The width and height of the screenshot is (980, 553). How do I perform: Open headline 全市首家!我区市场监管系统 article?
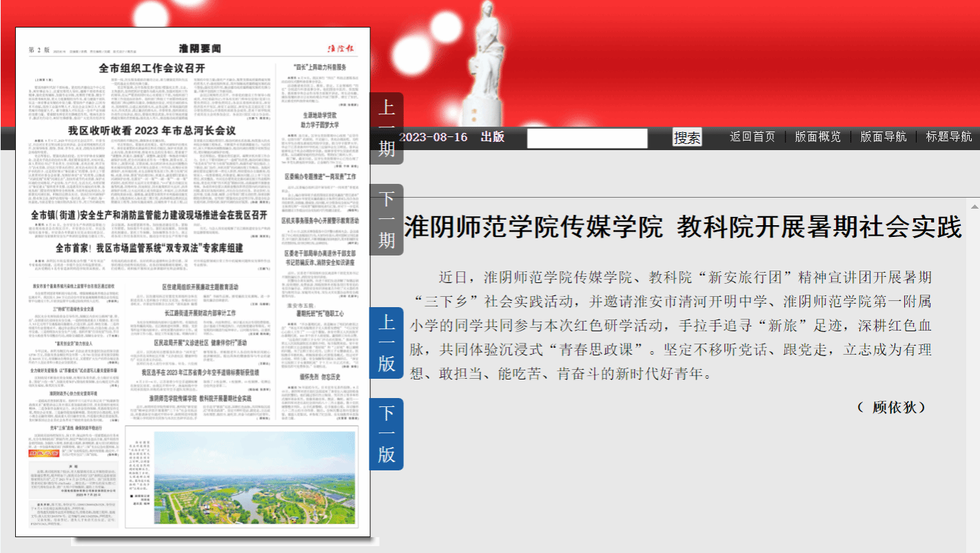[149, 248]
